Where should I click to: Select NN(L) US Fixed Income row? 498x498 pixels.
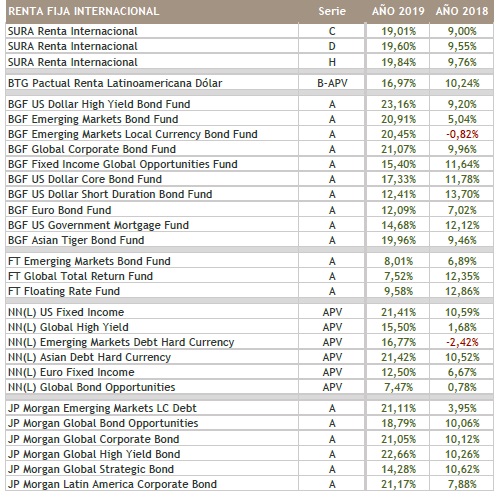pyautogui.click(x=249, y=312)
